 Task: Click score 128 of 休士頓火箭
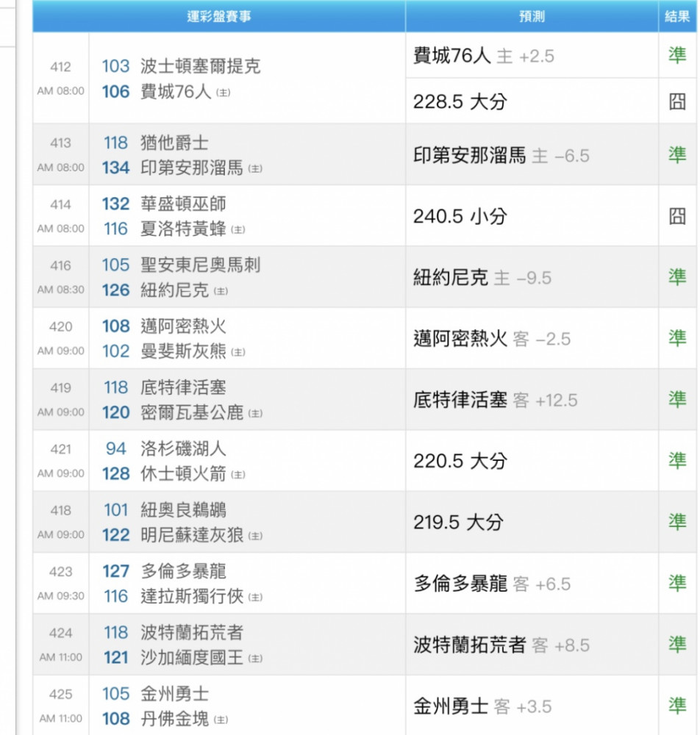pos(115,474)
